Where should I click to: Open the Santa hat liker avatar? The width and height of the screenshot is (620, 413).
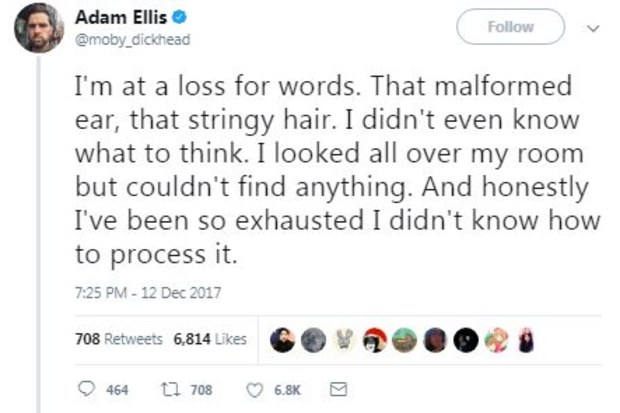[x=374, y=340]
